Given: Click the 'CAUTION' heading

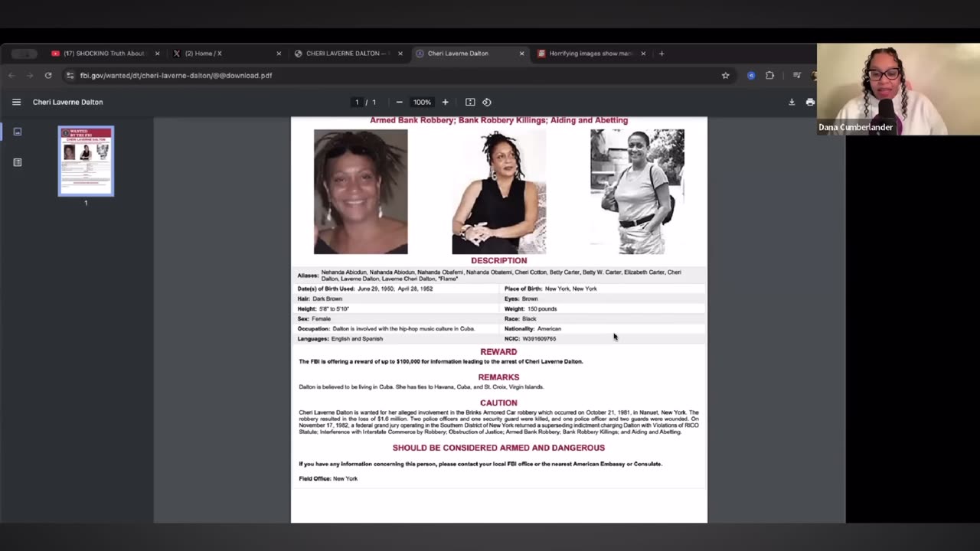Looking at the screenshot, I should click(x=498, y=403).
